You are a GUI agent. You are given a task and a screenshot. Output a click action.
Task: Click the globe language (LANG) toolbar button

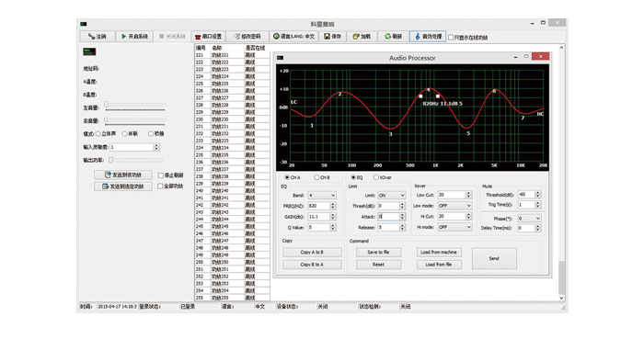pos(294,37)
